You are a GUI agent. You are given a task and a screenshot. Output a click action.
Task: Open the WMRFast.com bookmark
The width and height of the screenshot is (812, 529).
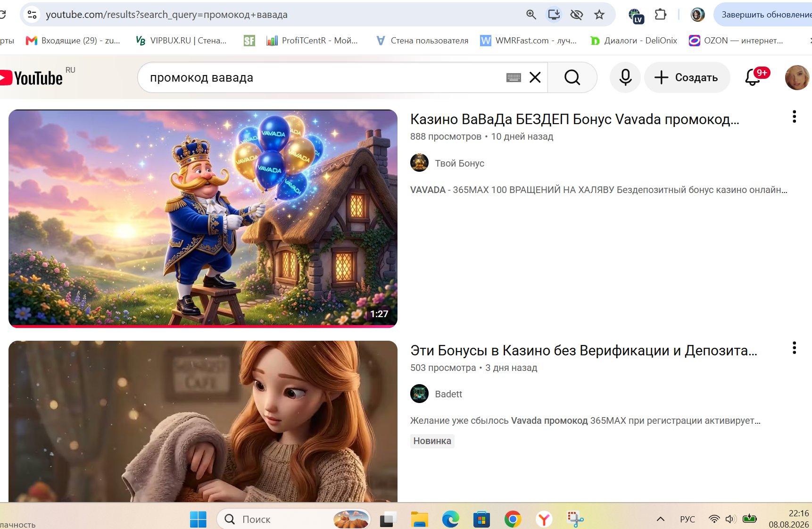(529, 41)
